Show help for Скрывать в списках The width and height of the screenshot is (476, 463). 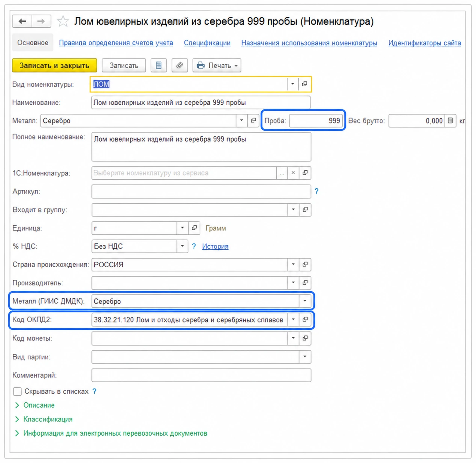coord(94,391)
